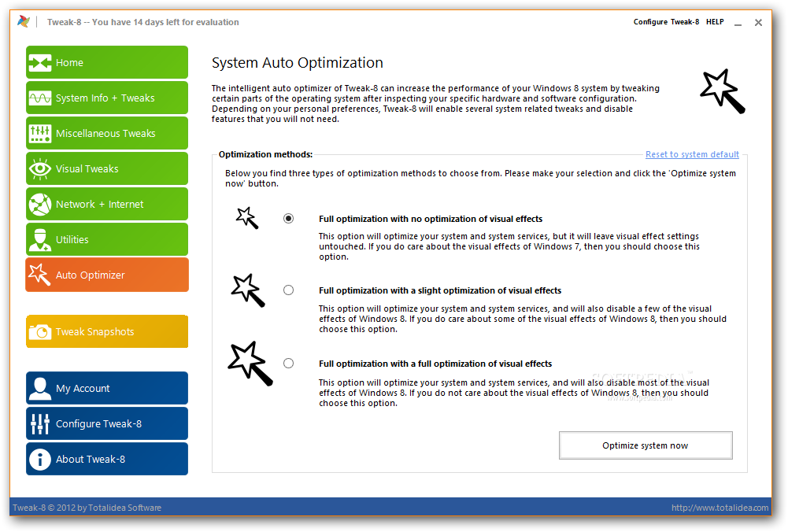Switch to Visual Tweaks section

tap(87, 168)
